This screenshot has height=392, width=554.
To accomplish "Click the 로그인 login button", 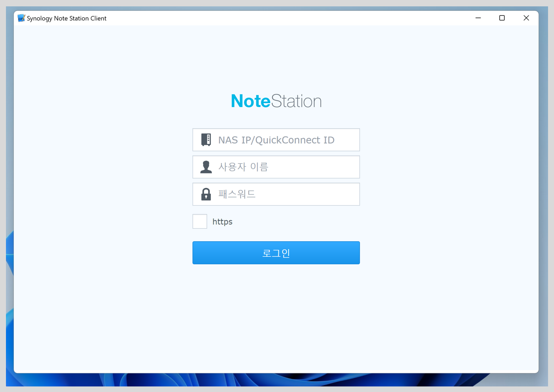I will (x=276, y=253).
